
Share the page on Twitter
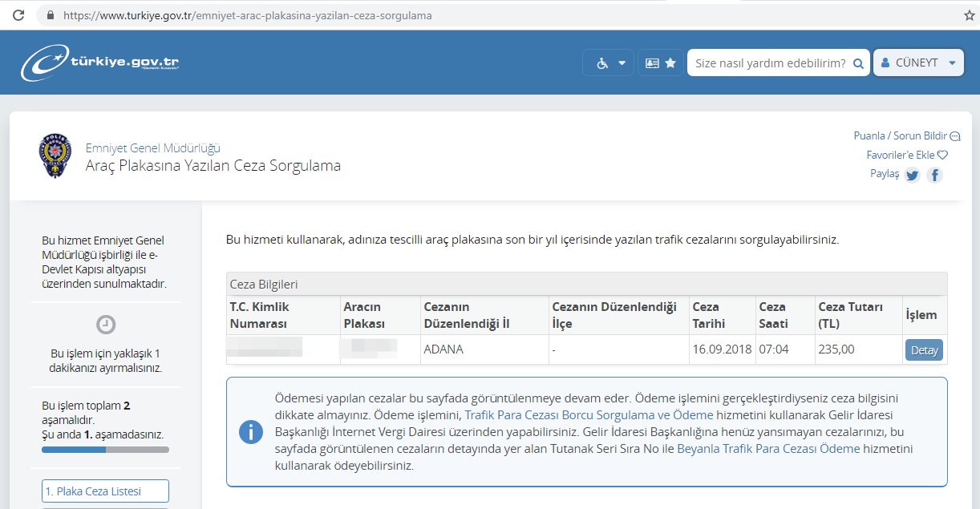click(x=912, y=175)
